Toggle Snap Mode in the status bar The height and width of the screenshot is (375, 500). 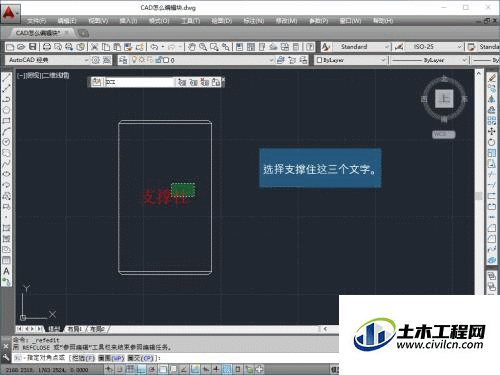(119, 369)
